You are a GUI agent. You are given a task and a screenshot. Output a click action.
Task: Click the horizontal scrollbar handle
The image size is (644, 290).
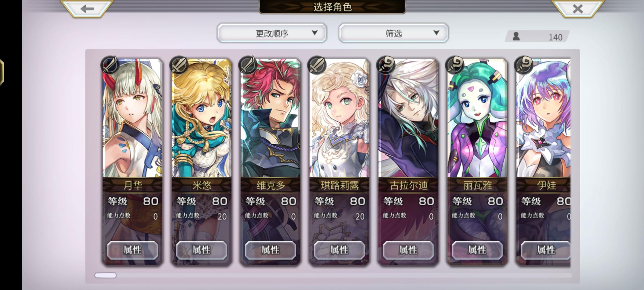[105, 275]
